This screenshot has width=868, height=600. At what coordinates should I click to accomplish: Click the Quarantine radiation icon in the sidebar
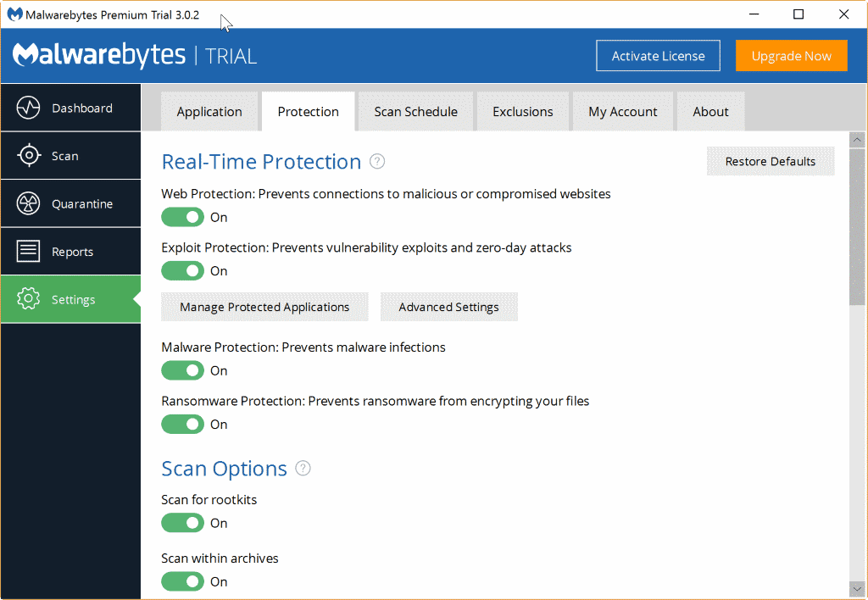(28, 203)
